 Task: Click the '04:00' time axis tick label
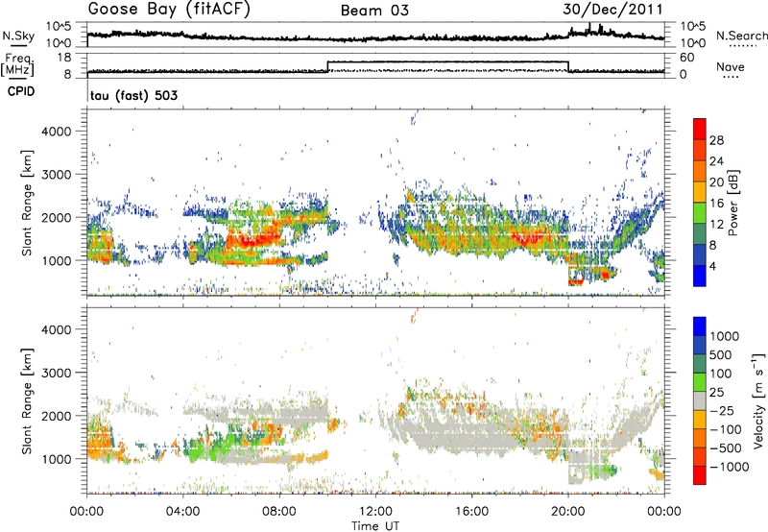coord(183,512)
